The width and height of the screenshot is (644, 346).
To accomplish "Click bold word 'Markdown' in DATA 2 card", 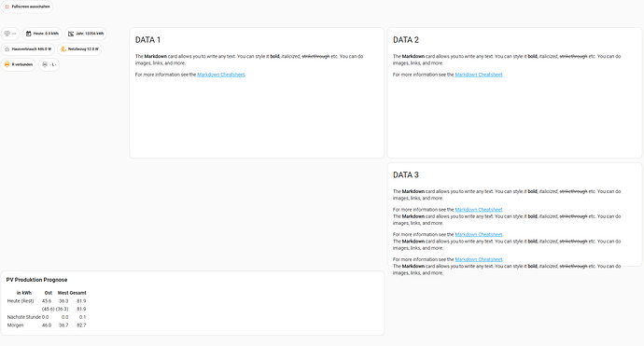I will tap(413, 56).
